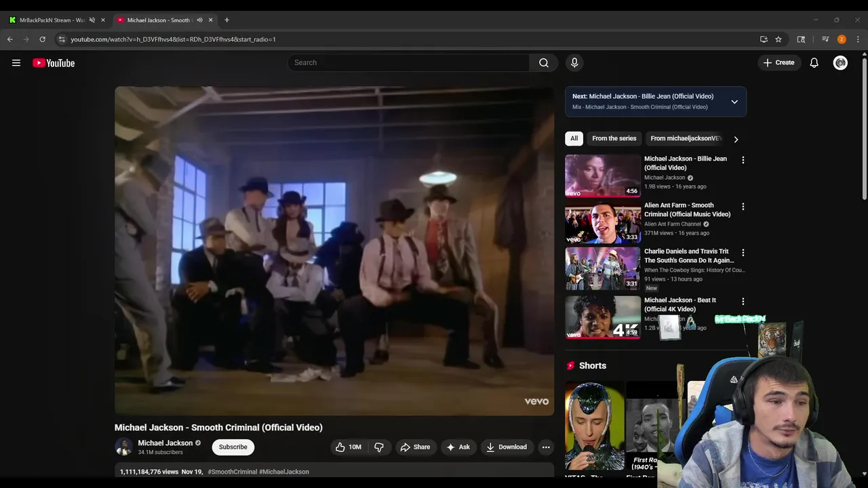Navigate back in the browser
Screen dimensions: 868x488
[x=10, y=39]
